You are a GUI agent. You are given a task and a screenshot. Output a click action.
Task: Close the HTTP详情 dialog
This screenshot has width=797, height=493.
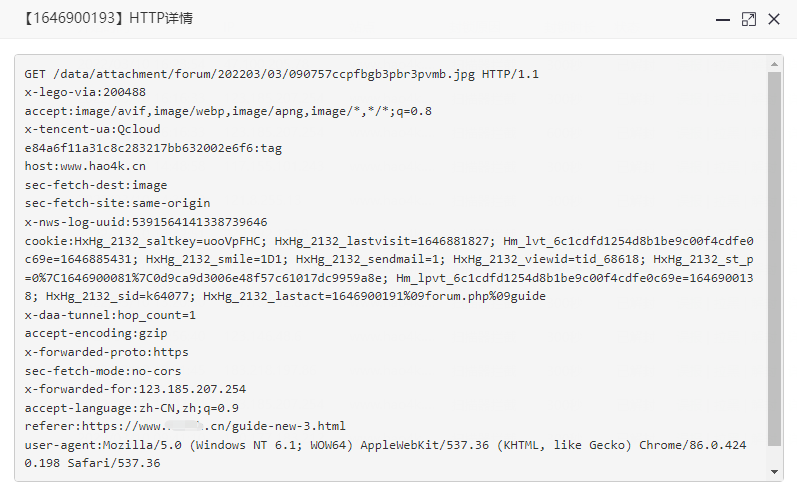774,19
